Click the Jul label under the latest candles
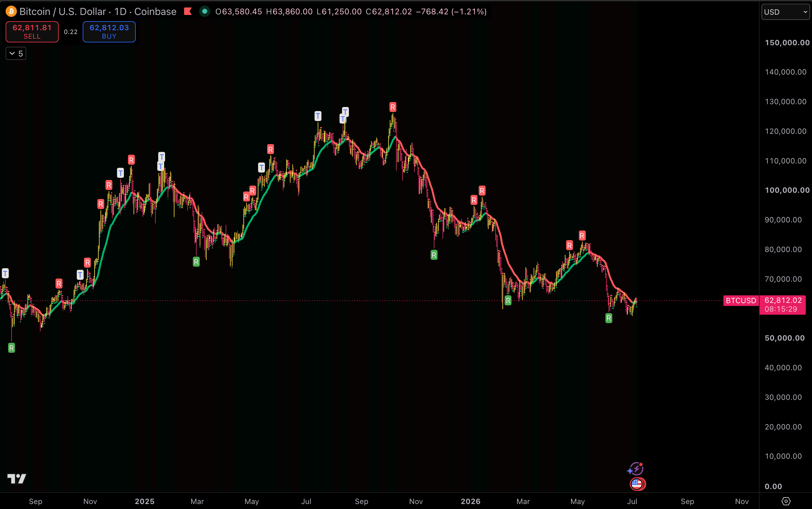Viewport: 812px width, 509px height. coord(632,501)
